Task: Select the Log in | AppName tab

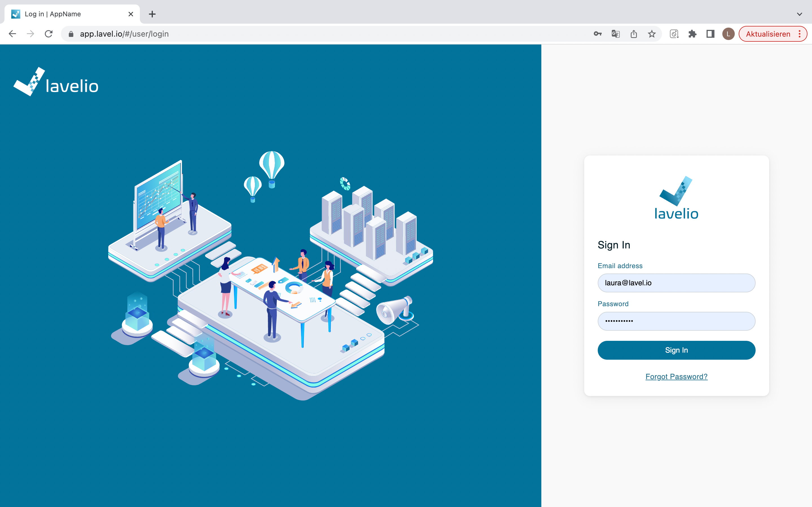Action: click(67, 14)
